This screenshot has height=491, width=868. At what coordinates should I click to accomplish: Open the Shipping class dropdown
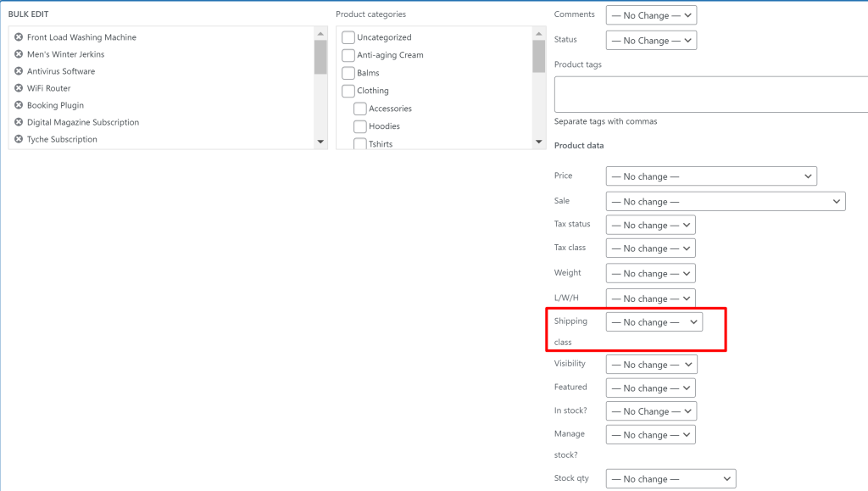[x=654, y=322]
